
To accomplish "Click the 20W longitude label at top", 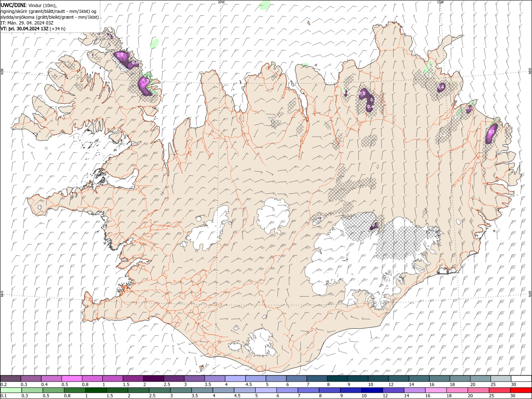I will [x=221, y=2].
